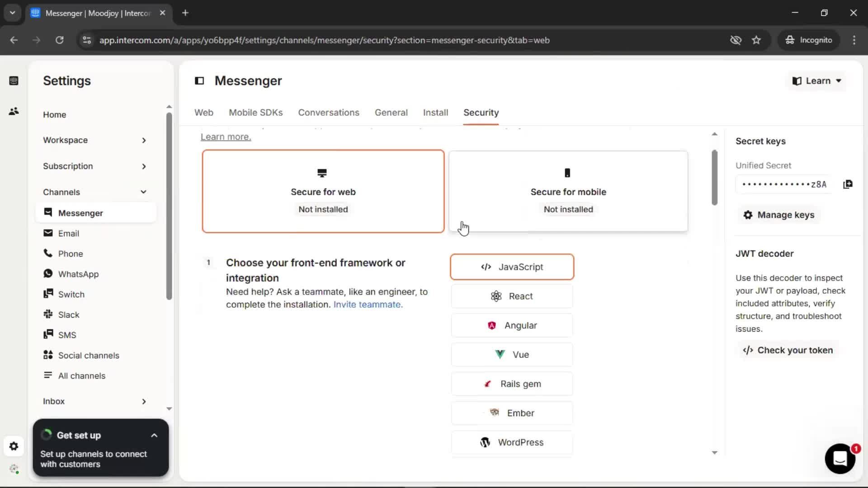
Task: Open Manage keys
Action: click(x=779, y=215)
